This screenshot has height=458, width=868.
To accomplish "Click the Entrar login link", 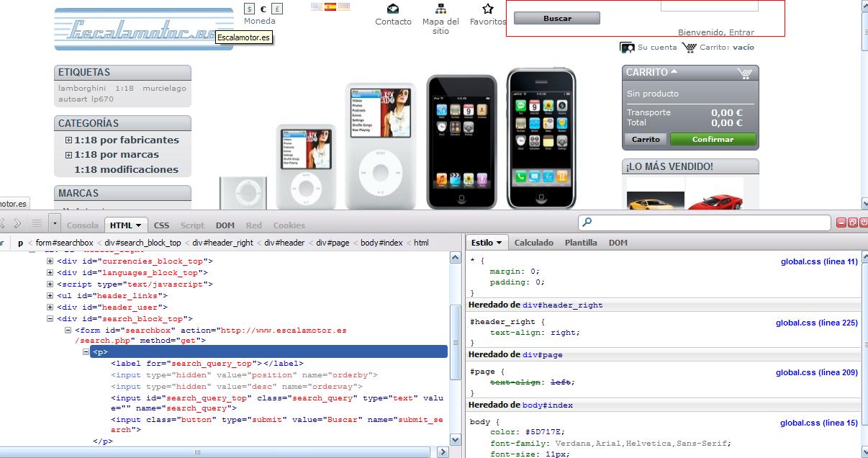I will [741, 32].
